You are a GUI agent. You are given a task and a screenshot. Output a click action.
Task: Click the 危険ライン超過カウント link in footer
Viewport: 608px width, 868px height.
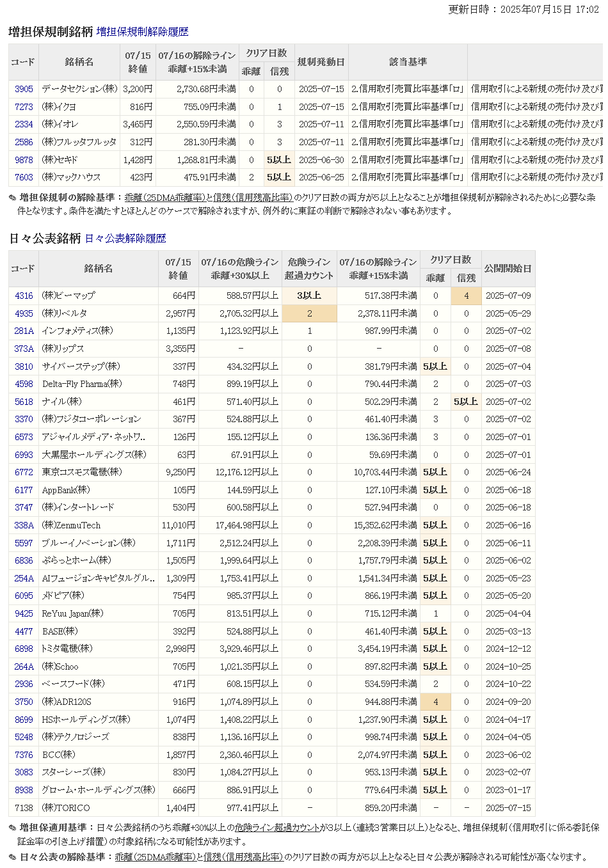(277, 828)
